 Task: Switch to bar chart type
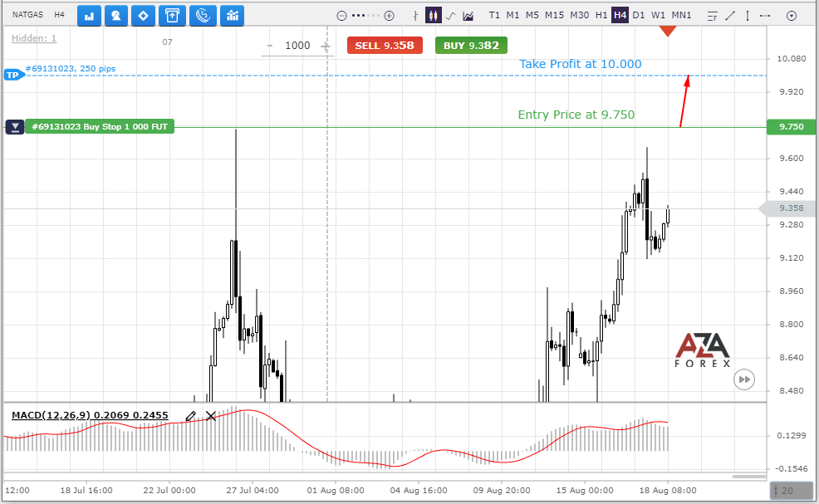[x=415, y=16]
